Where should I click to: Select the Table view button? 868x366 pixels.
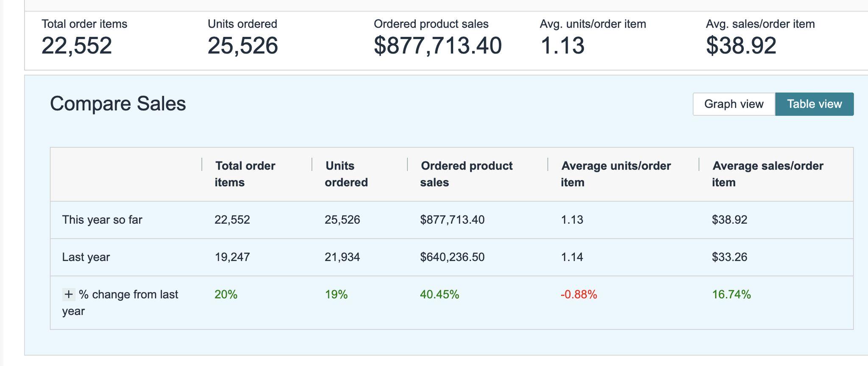point(814,104)
